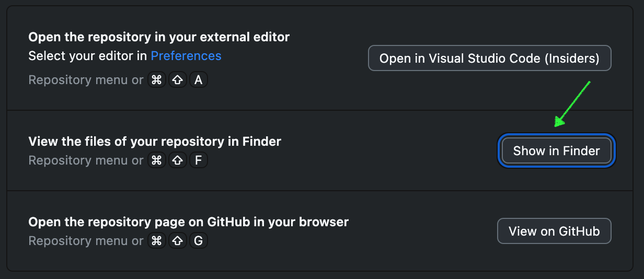Viewport: 644px width, 279px height.
Task: Click the Shift key icon in editor shortcut
Action: [x=177, y=80]
